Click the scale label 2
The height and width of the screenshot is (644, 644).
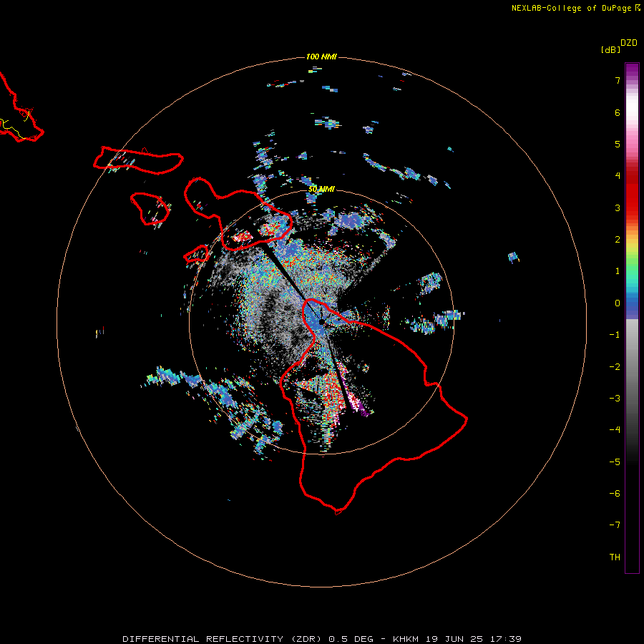(x=618, y=240)
